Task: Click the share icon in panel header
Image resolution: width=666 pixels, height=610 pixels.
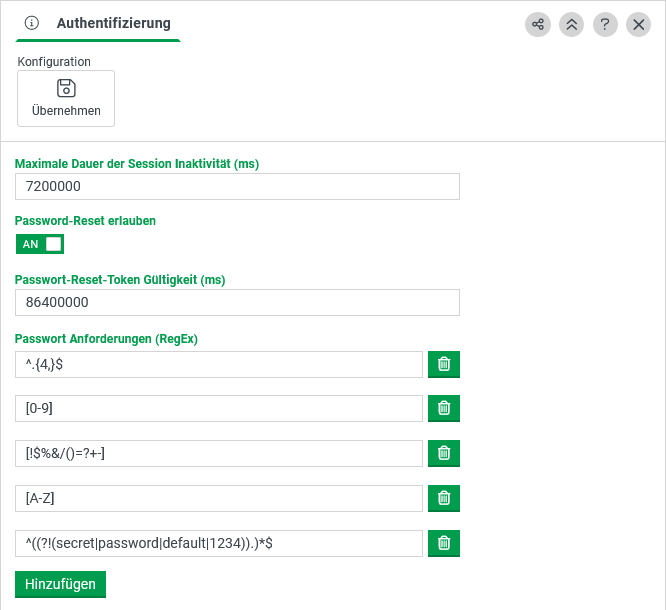Action: click(538, 24)
